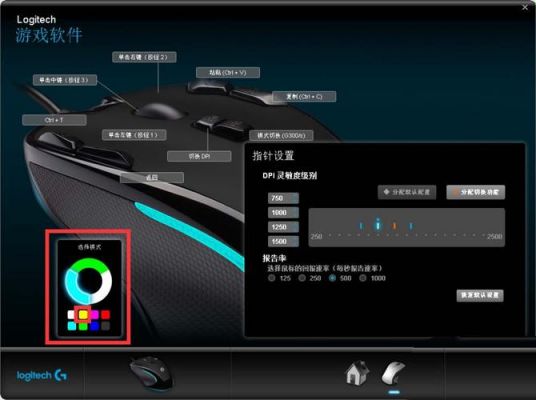This screenshot has width=536, height=400.
Task: Click the orange DPI slider marker
Action: tap(394, 226)
